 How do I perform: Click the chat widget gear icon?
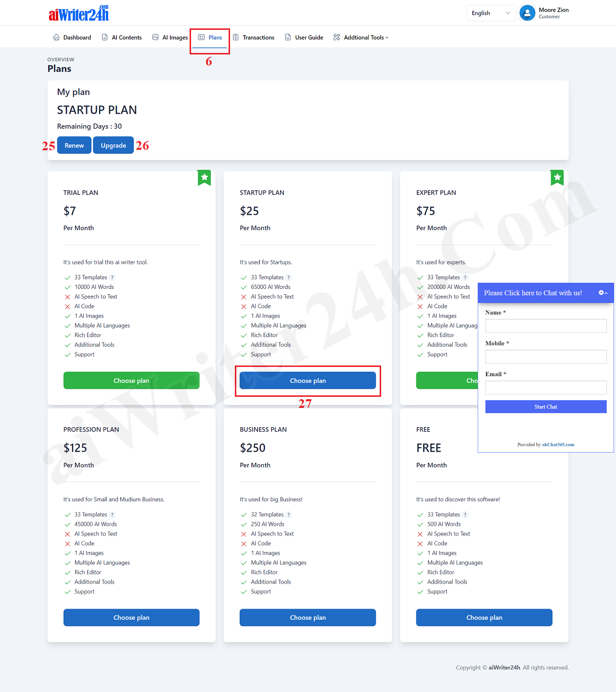601,293
